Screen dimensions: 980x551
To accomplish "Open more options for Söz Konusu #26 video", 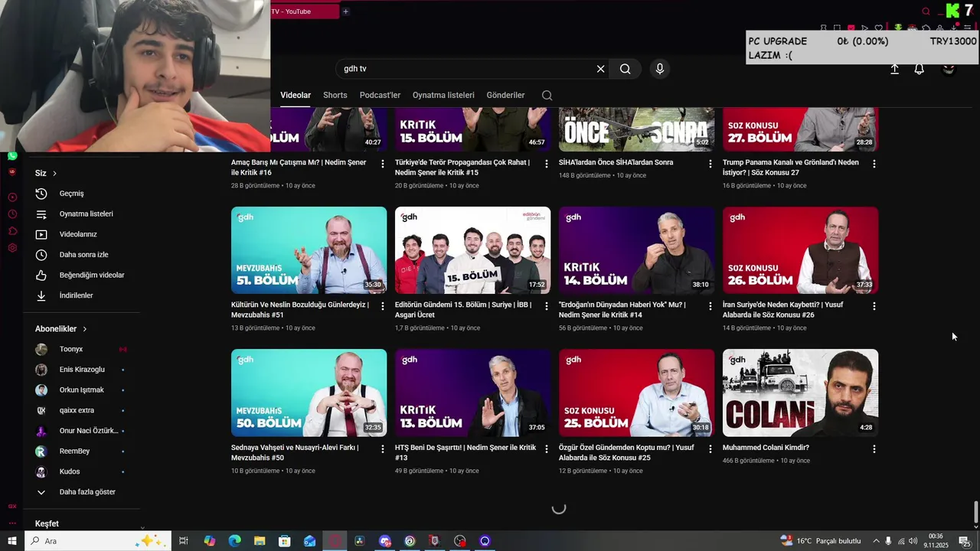I will pyautogui.click(x=874, y=306).
